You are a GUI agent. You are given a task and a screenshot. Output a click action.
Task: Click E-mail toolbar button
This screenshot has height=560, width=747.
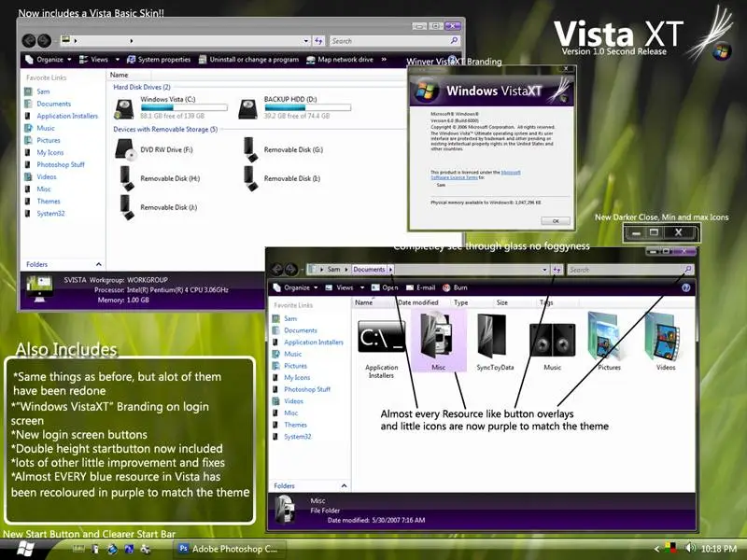pyautogui.click(x=421, y=287)
